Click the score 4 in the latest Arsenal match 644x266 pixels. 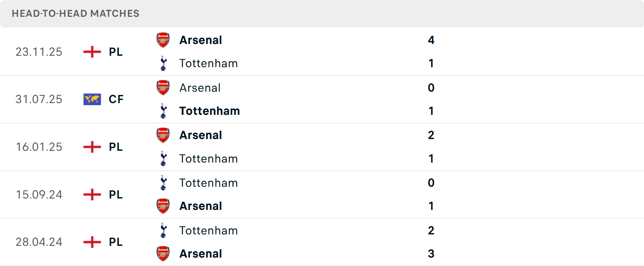click(431, 40)
